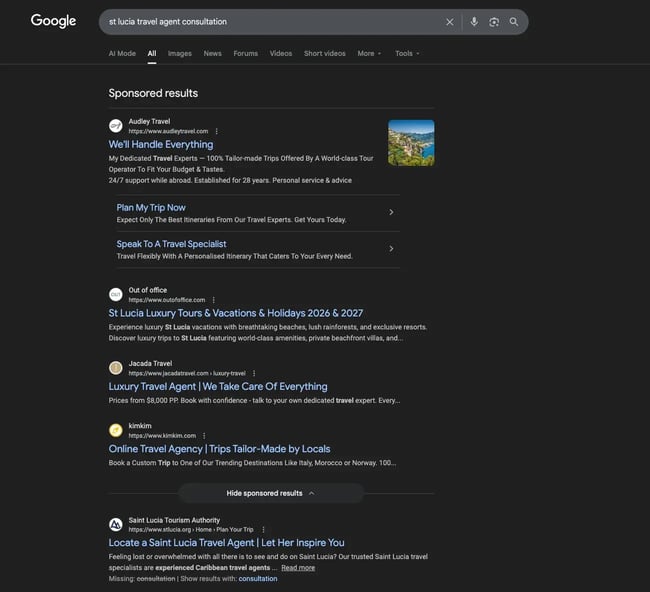
Task: Open three-dot menu beside stlucia.org
Action: (x=263, y=530)
